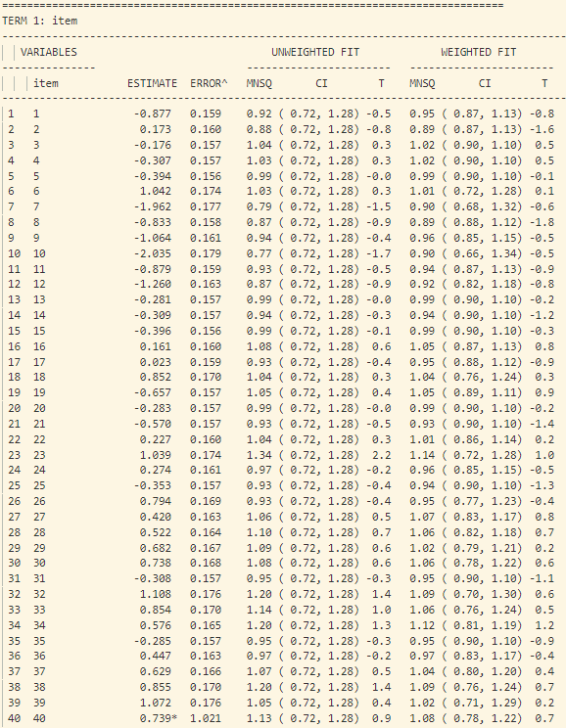Click T value 2.2 in item 23 row
The width and height of the screenshot is (566, 728).
pyautogui.click(x=382, y=455)
